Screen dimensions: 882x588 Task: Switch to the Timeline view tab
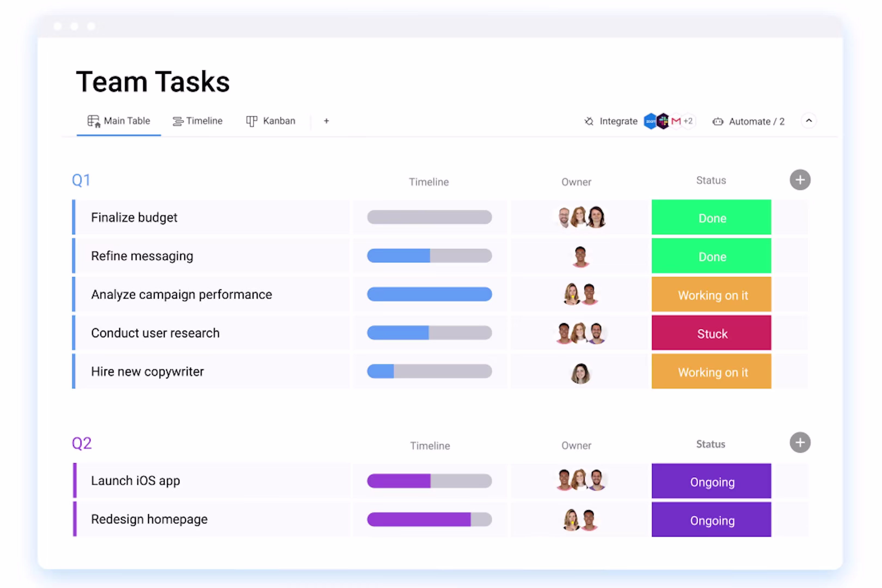click(x=198, y=121)
